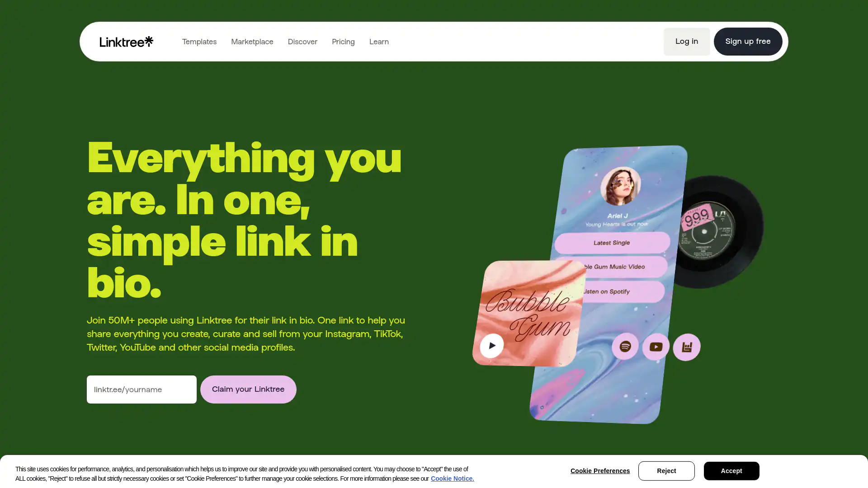Click the Claim your Linktree button
Screen dimensions: 868x488
coord(248,389)
